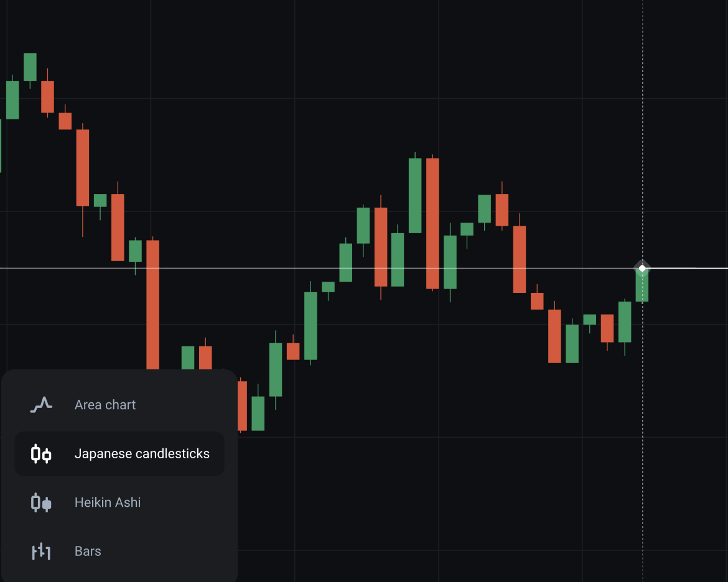The height and width of the screenshot is (582, 728).
Task: Pick the "Bars" menu entry text
Action: pyautogui.click(x=88, y=552)
